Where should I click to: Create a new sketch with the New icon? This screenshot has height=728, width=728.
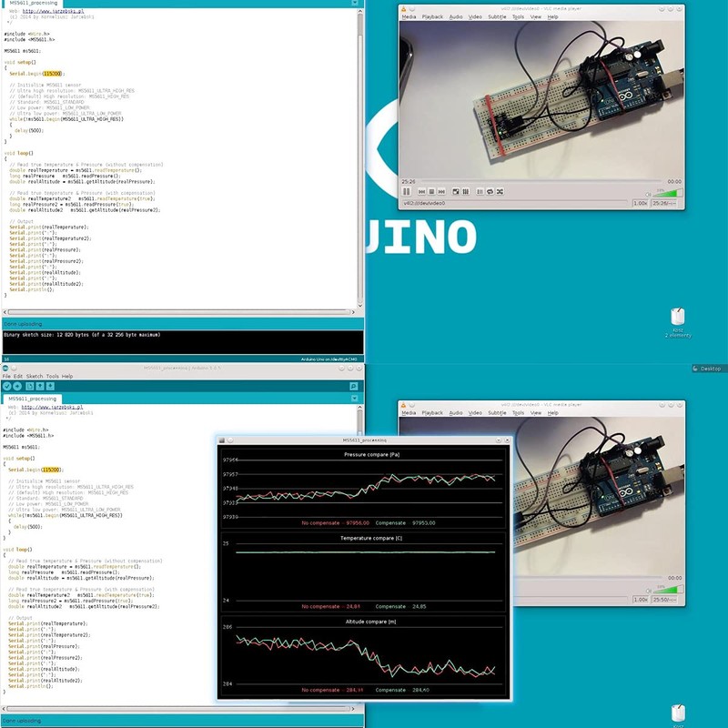coord(30,386)
